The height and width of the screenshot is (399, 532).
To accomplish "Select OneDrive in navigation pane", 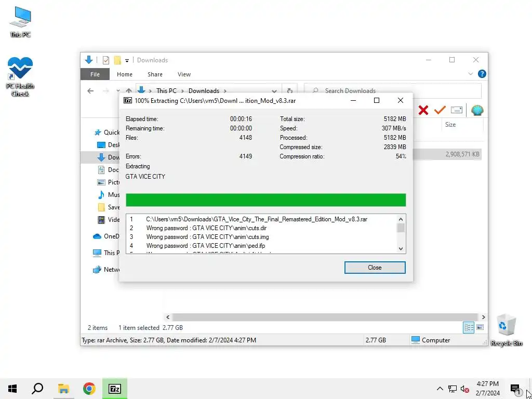I will click(x=106, y=236).
